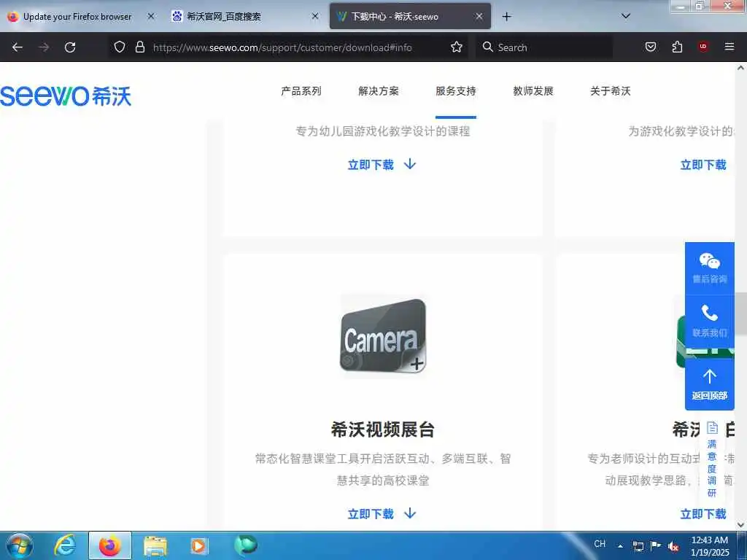Screen dimensions: 747x560
Task: Go back with the browser back arrow
Action: (18, 47)
